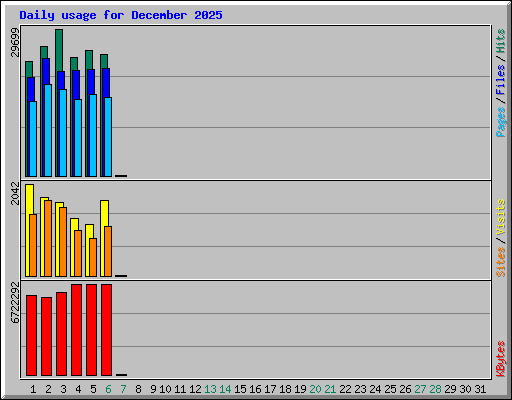Click the day 1 axis label

click(x=33, y=389)
